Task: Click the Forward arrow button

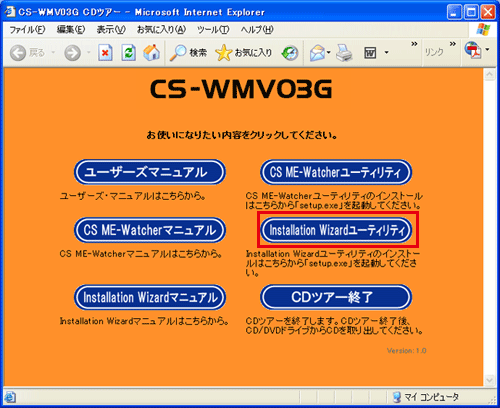Action: [x=72, y=53]
